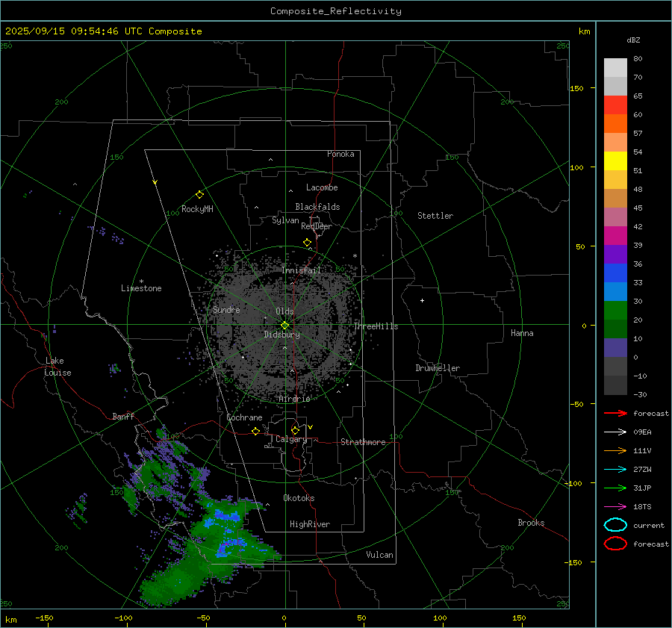This screenshot has height=628, width=672.
Task: Click the orange swatch below 60 dBZ
Action: (615, 123)
